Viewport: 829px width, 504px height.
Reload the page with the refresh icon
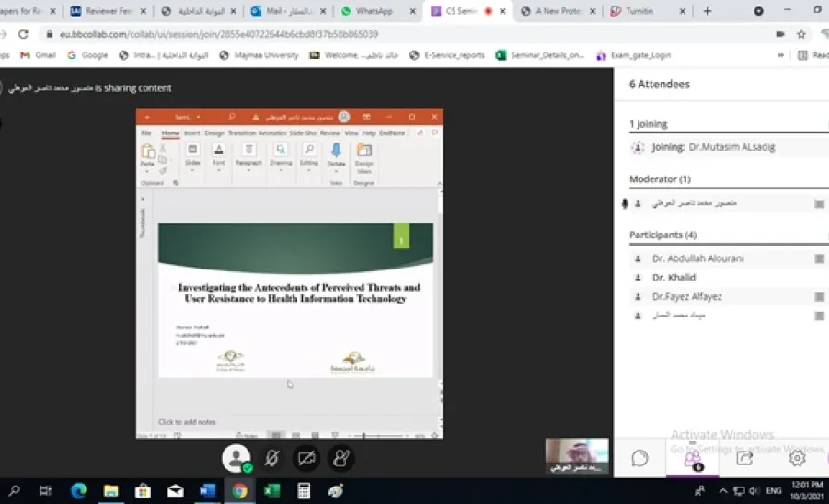[23, 34]
